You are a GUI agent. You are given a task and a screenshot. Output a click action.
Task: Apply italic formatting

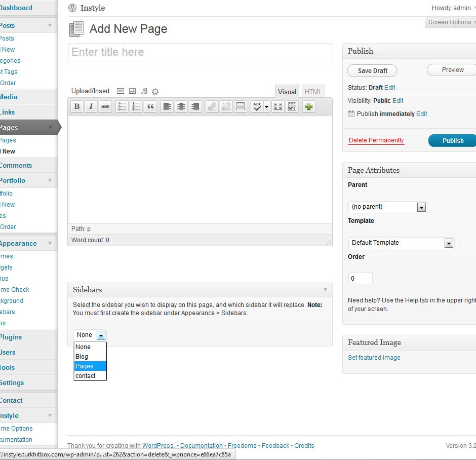tap(91, 106)
